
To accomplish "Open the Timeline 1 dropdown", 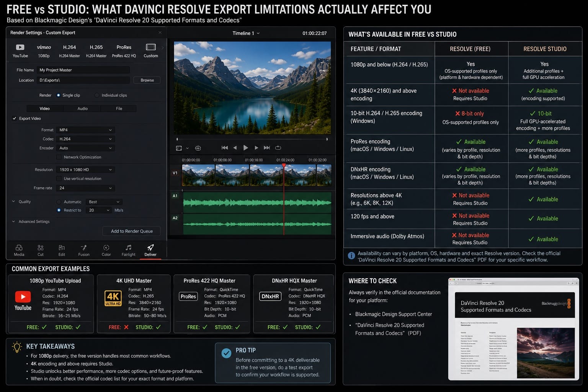I will click(x=246, y=33).
